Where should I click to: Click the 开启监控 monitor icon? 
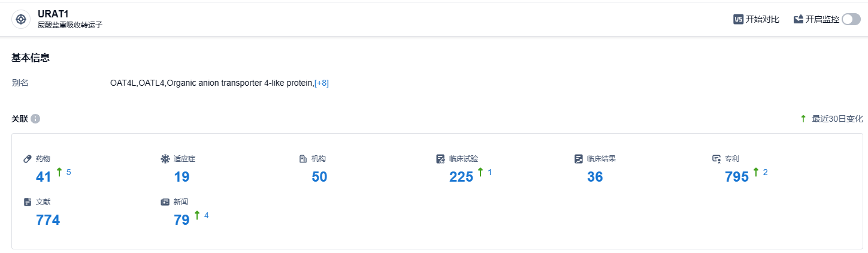pos(799,19)
